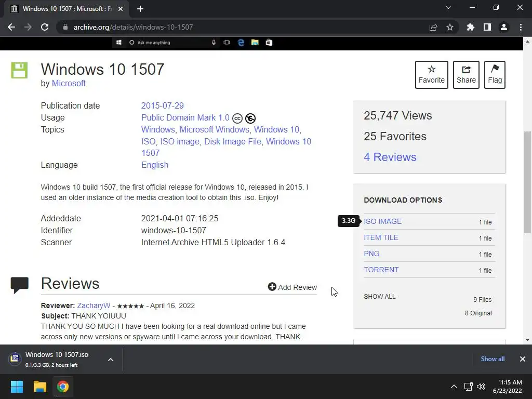Show hidden system tray icons
The width and height of the screenshot is (532, 399).
point(454,387)
